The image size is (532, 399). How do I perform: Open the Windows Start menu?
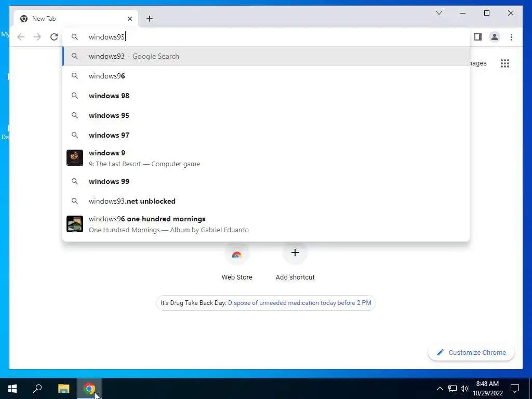tap(12, 389)
